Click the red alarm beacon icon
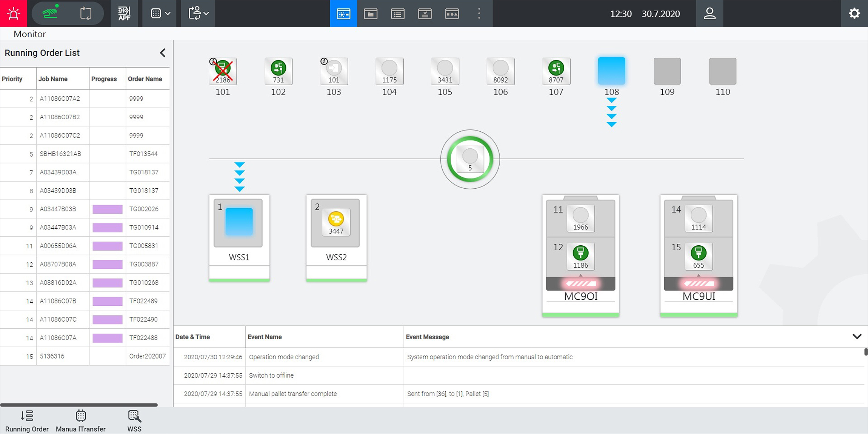The height and width of the screenshot is (434, 868). pos(14,13)
